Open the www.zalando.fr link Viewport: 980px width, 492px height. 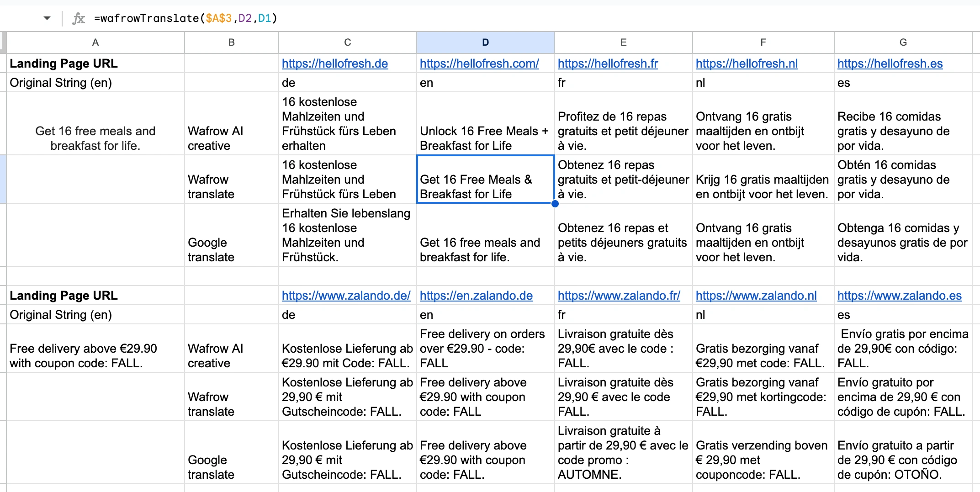click(619, 296)
